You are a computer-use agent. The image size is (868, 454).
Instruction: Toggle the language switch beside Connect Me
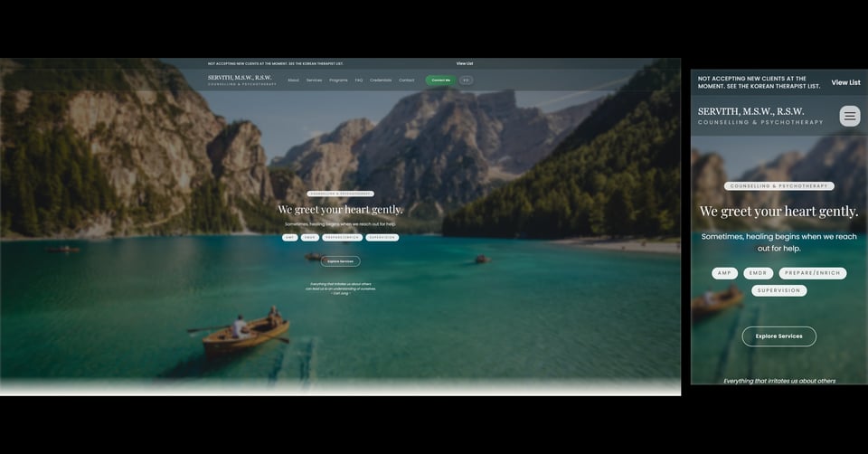tap(466, 80)
